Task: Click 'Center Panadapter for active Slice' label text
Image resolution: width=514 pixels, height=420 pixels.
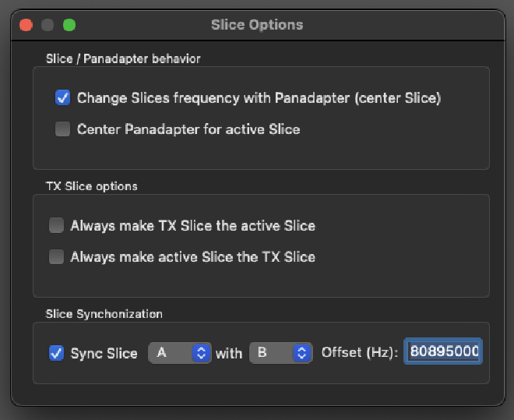Action: pos(188,129)
